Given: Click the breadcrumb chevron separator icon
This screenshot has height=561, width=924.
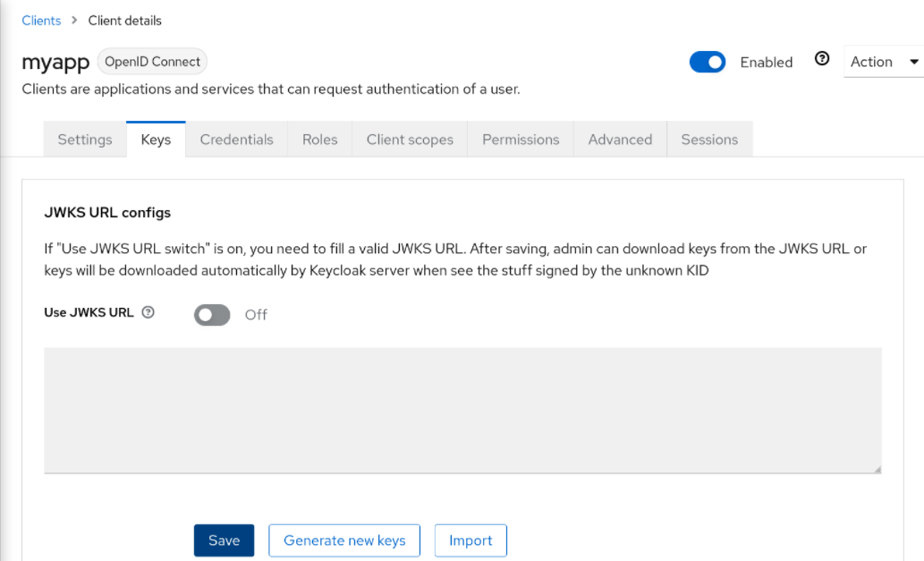Looking at the screenshot, I should pyautogui.click(x=74, y=21).
